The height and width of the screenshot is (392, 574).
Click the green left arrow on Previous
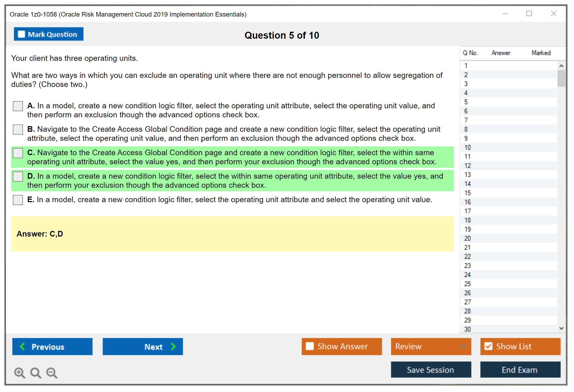coord(23,346)
